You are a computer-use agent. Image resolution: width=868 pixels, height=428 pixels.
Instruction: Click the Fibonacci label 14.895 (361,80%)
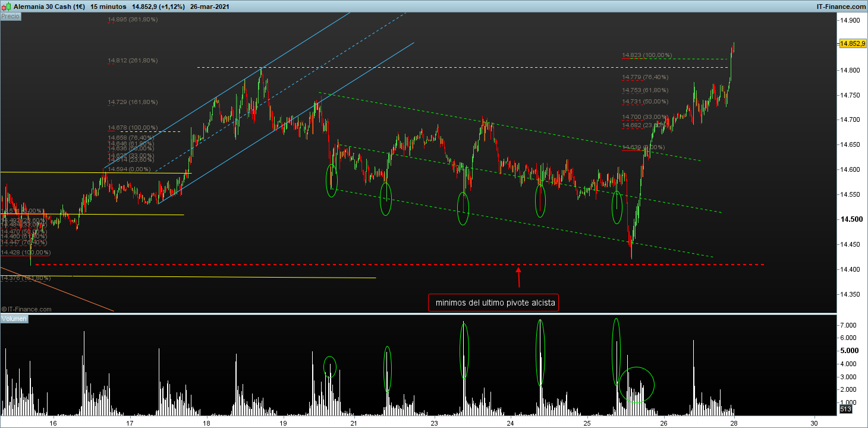(133, 20)
